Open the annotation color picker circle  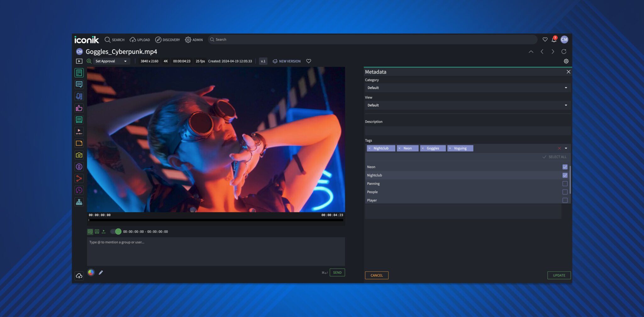[x=91, y=273]
